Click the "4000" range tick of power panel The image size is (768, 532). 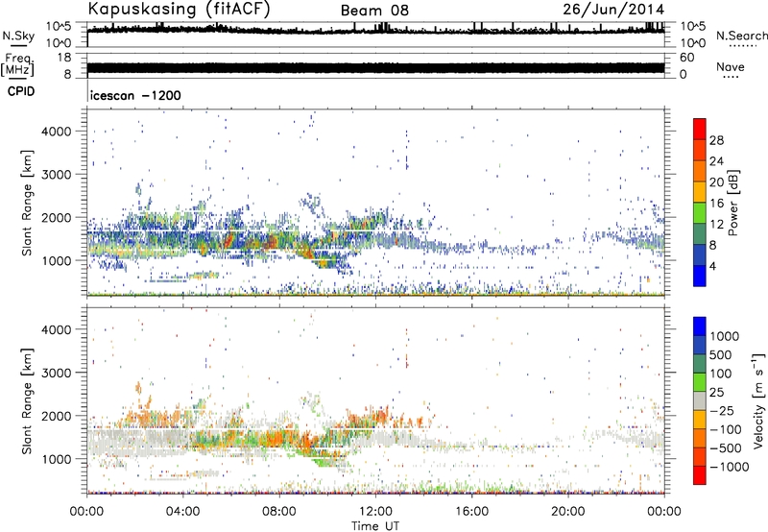(57, 132)
